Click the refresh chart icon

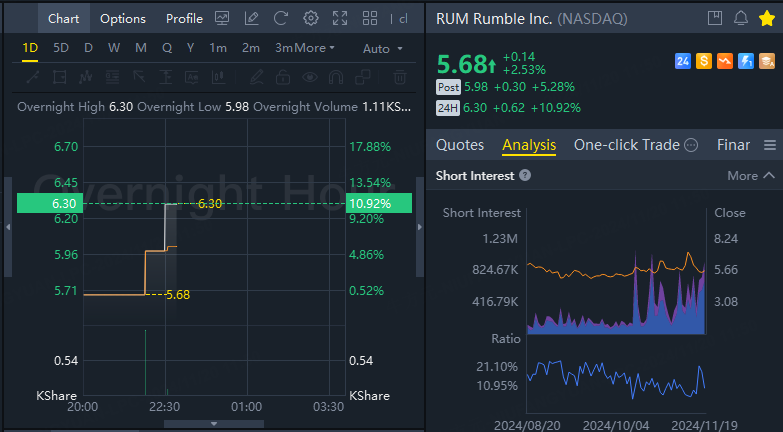coord(281,18)
